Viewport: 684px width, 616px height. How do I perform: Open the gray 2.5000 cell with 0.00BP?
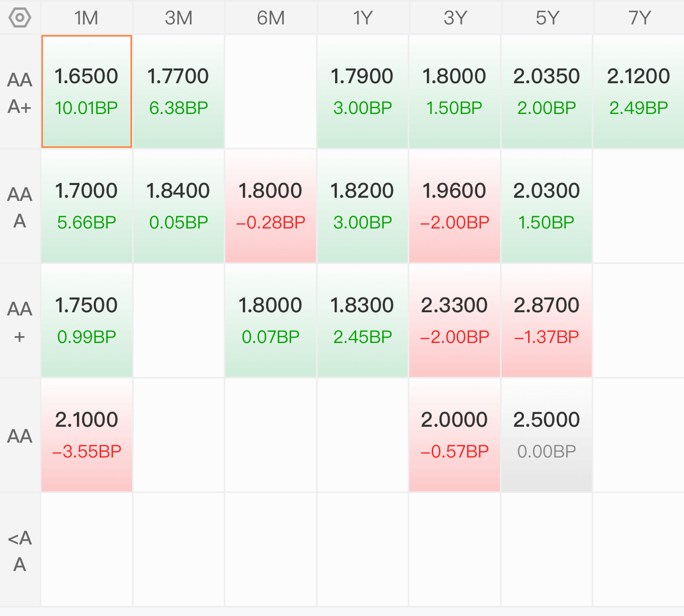tap(547, 435)
